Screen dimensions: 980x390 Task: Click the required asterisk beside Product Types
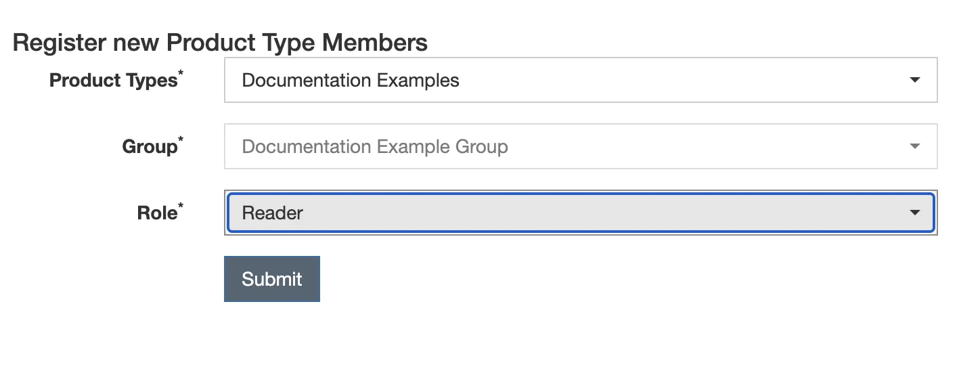coord(181,74)
